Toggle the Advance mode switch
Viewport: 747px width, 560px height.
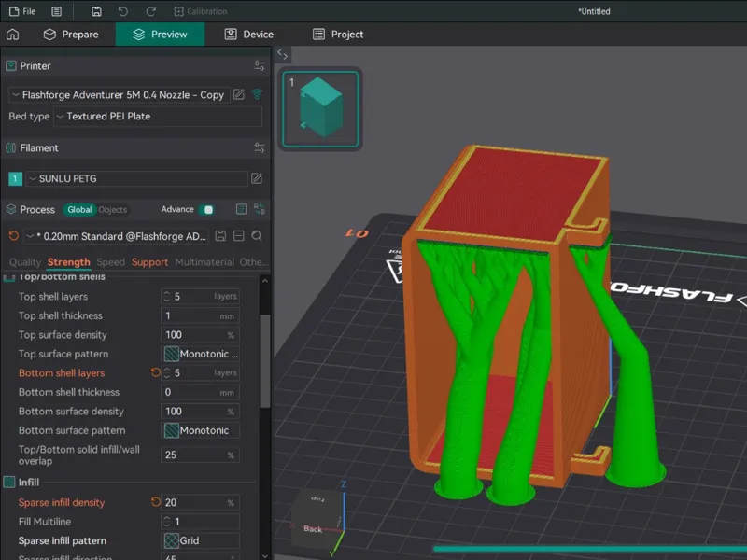[208, 209]
